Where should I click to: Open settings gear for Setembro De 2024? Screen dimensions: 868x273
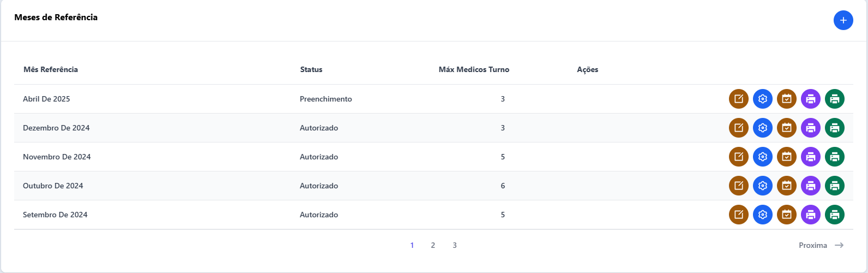coord(763,215)
